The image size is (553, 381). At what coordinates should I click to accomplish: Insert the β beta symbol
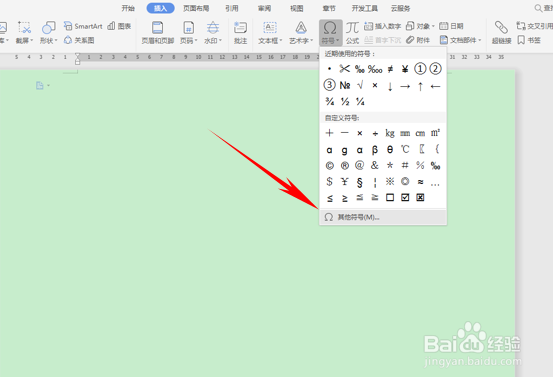375,150
